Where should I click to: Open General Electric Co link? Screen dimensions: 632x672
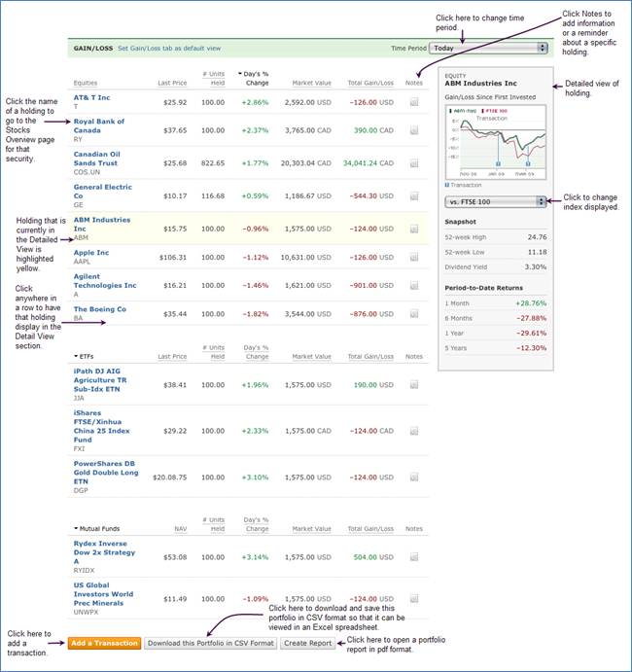coord(103,192)
